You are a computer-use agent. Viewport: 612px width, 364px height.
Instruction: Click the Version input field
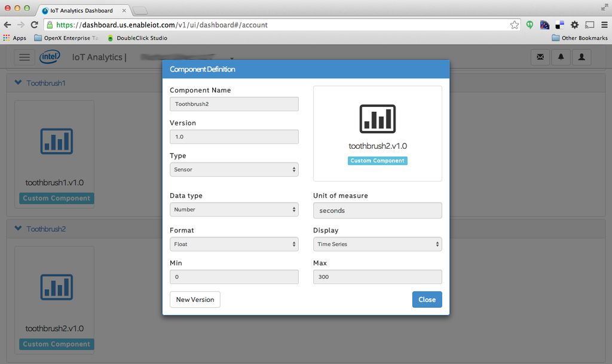coord(234,136)
